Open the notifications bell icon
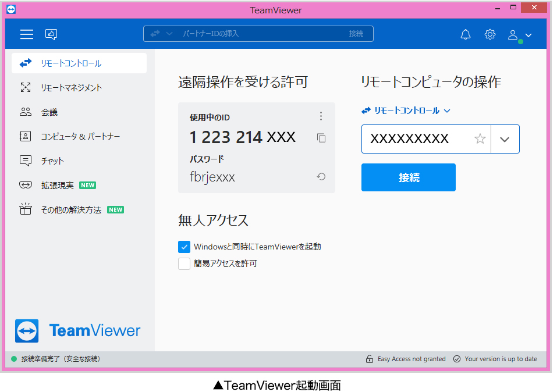This screenshot has width=557, height=392. coord(466,34)
